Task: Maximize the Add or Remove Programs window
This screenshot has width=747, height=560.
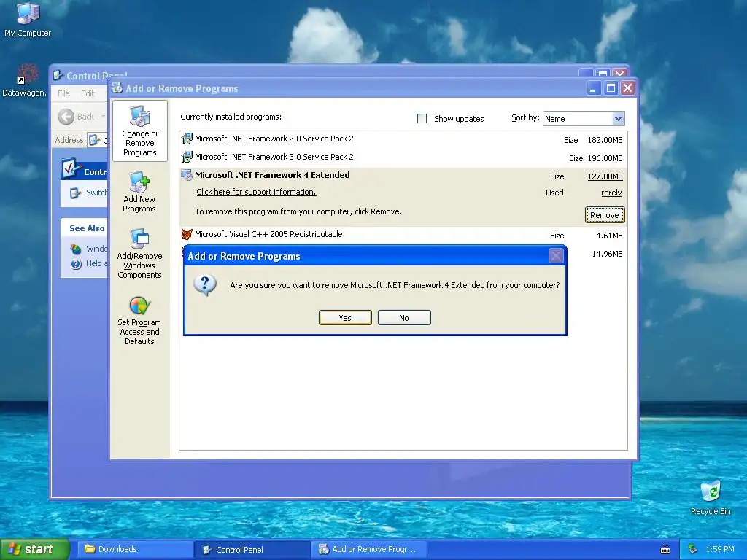Action: click(611, 88)
